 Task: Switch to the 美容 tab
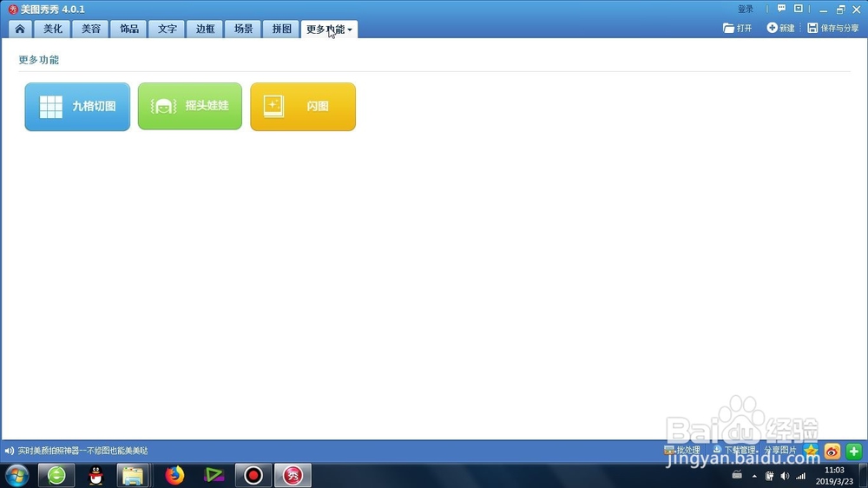point(91,29)
